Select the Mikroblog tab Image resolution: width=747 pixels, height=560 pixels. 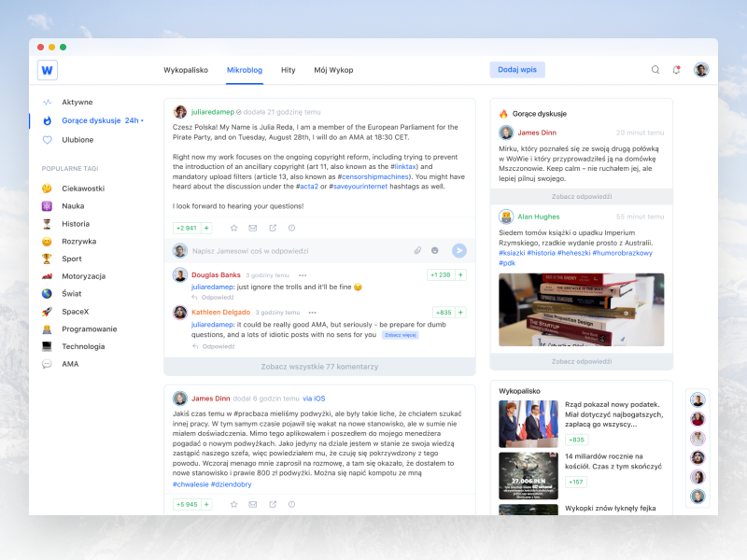(245, 70)
